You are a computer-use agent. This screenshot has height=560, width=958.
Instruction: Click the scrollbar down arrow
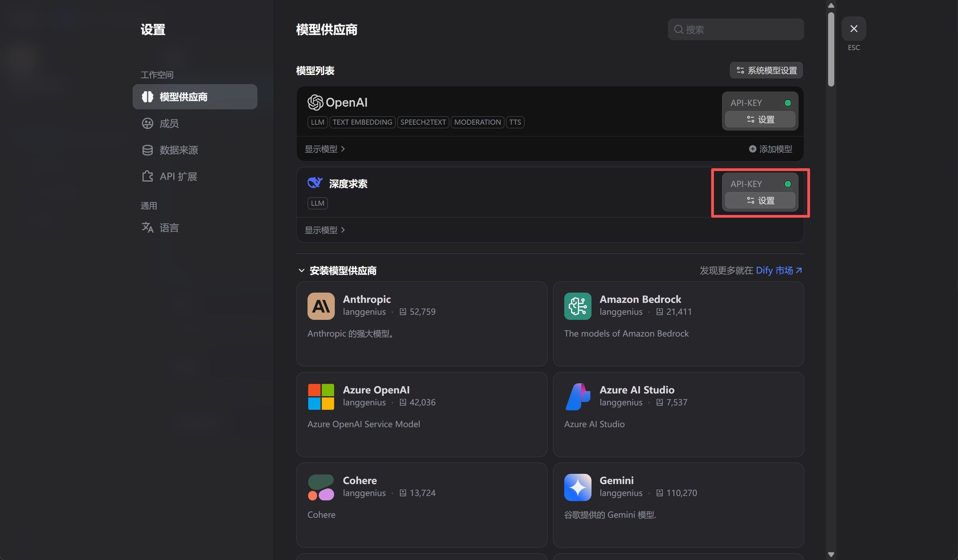(830, 554)
